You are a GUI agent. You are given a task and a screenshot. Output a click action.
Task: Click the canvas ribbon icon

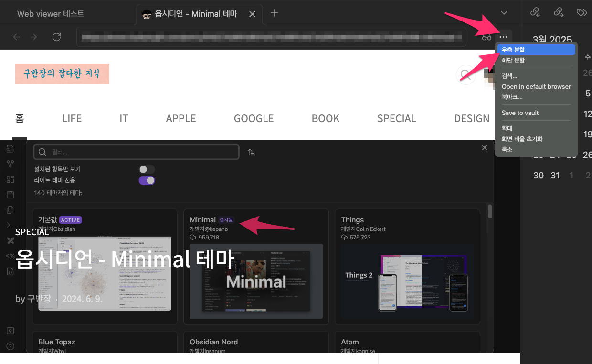coord(10,179)
